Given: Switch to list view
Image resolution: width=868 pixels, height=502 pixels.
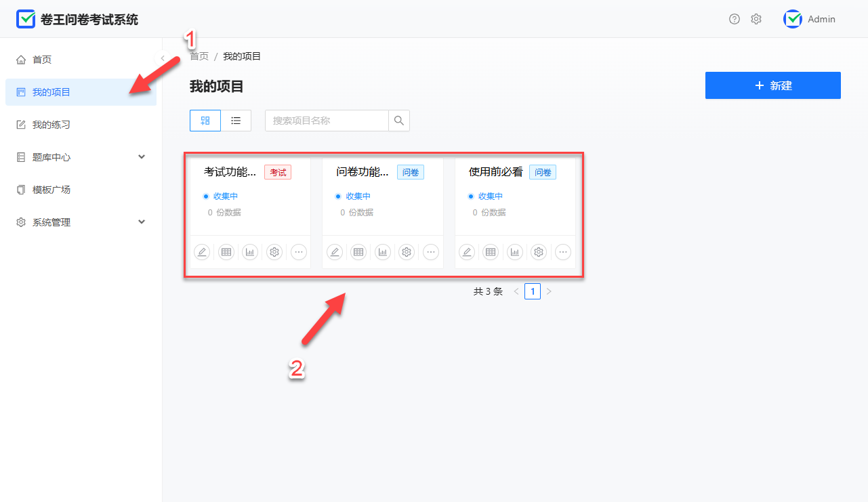Looking at the screenshot, I should [236, 121].
